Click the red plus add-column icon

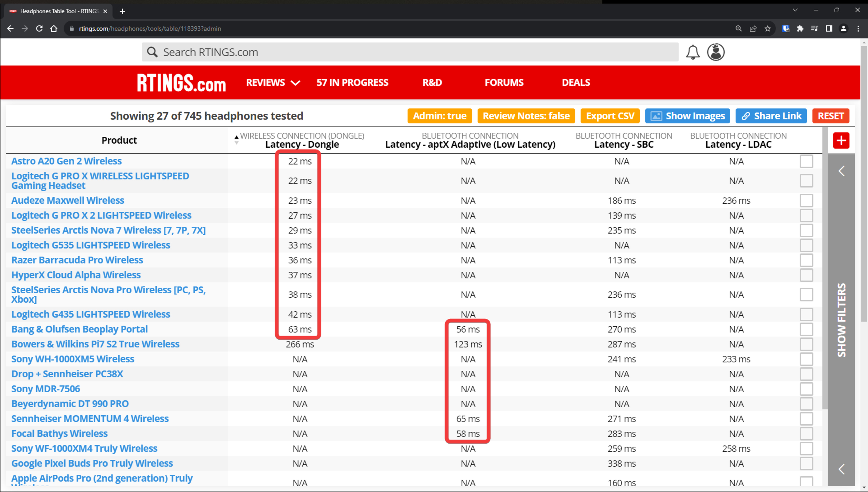[x=841, y=141]
